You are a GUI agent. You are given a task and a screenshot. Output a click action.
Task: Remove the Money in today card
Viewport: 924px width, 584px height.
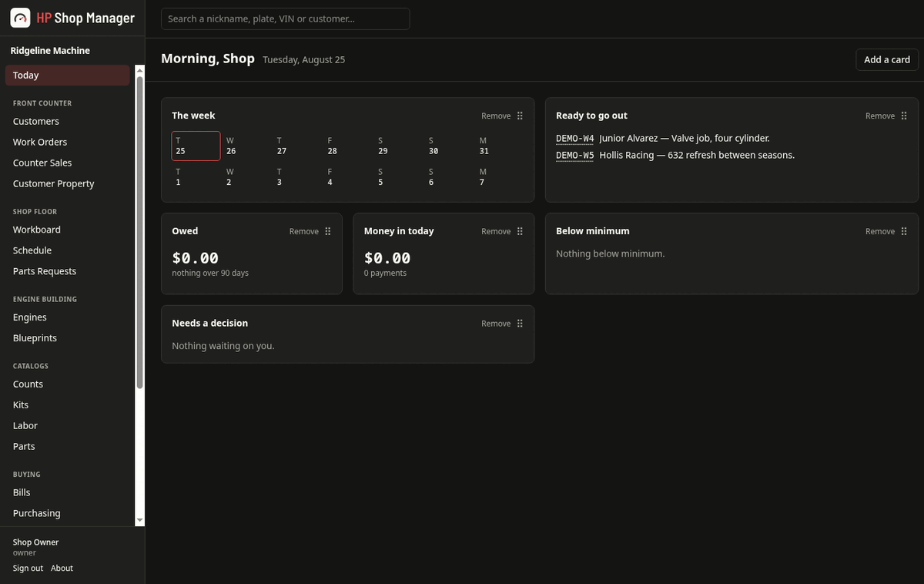pyautogui.click(x=496, y=231)
